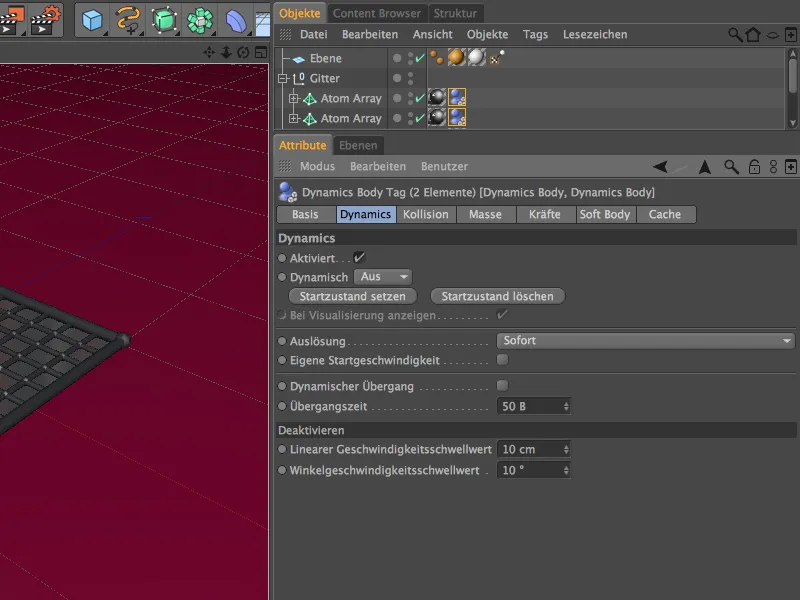This screenshot has width=800, height=600.
Task: Toggle the Aktiviert checkbox
Action: click(359, 258)
